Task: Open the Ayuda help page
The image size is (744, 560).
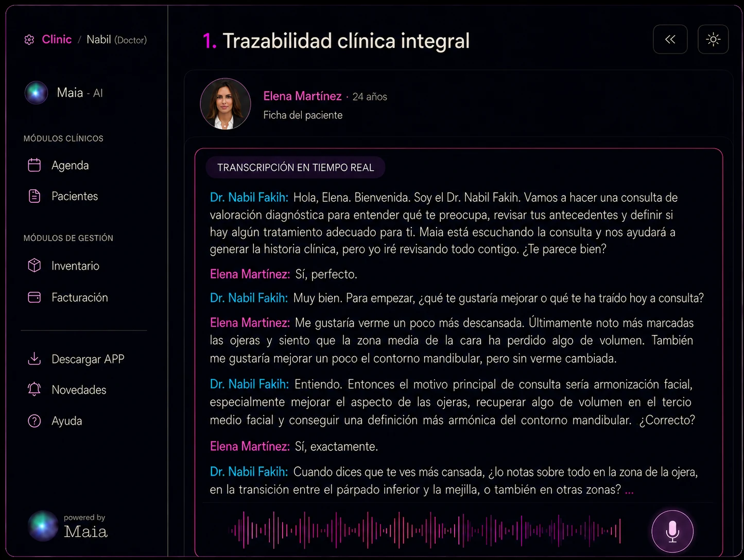Action: pyautogui.click(x=67, y=421)
